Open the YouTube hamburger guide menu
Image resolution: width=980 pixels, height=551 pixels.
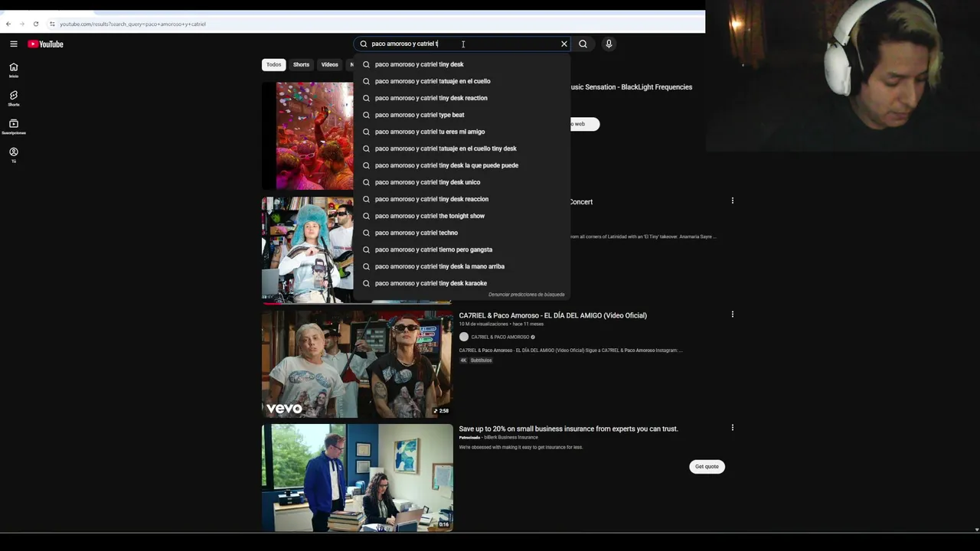(14, 44)
